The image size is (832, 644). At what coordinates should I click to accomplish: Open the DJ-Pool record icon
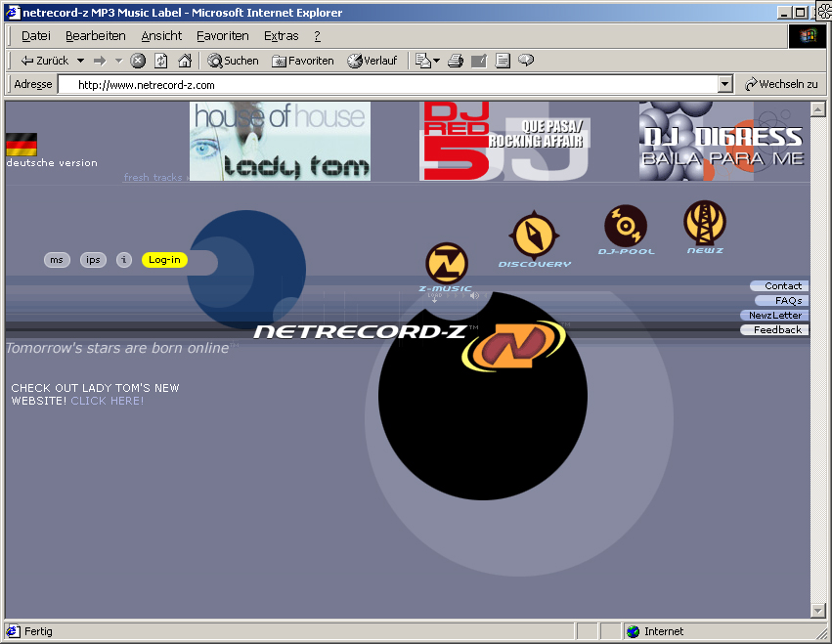coord(626,226)
